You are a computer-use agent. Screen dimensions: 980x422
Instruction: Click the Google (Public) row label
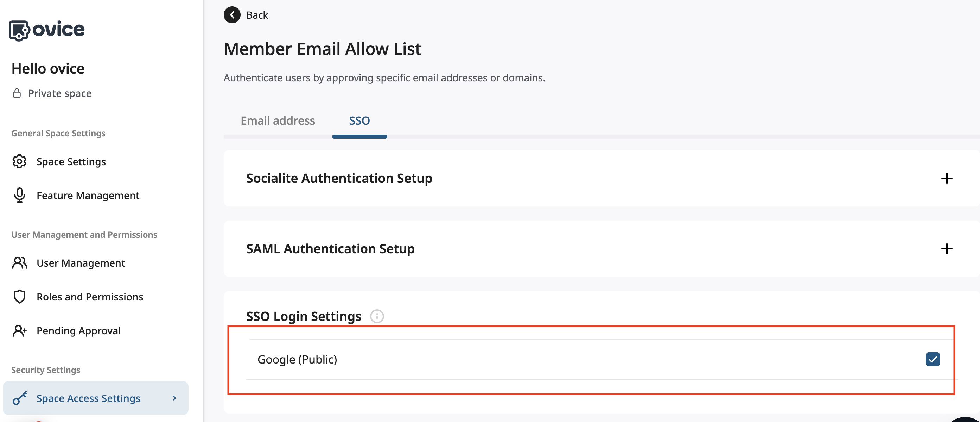click(297, 359)
